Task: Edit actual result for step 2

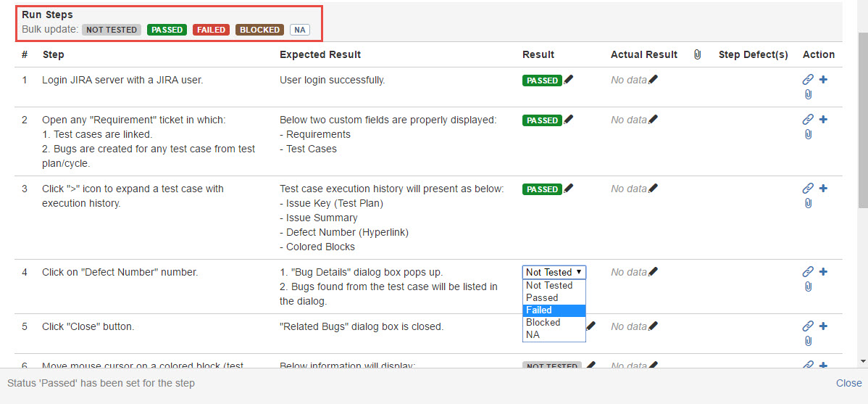Action: [x=654, y=120]
